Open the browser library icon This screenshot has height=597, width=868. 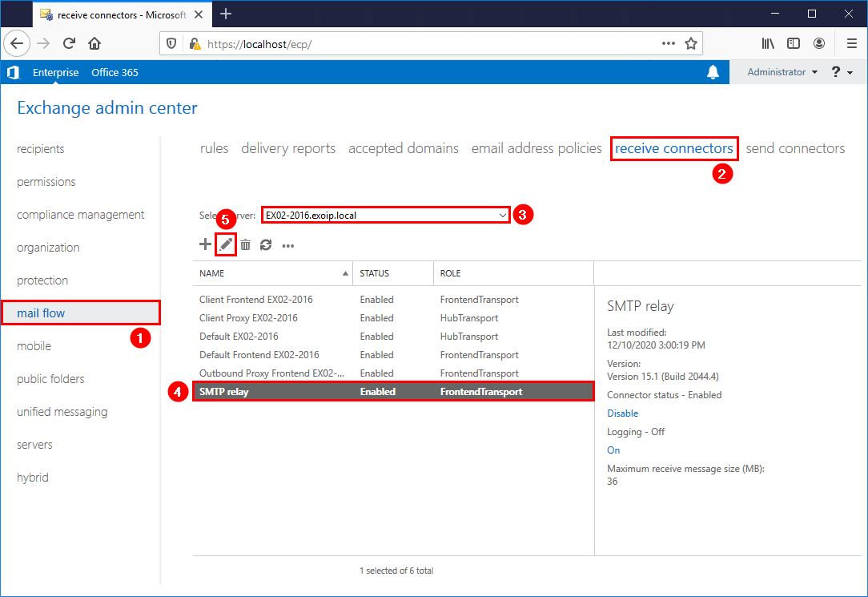[768, 43]
